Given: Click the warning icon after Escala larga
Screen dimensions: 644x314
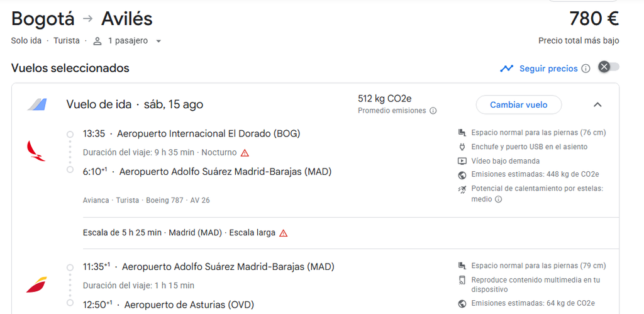Looking at the screenshot, I should (x=284, y=233).
